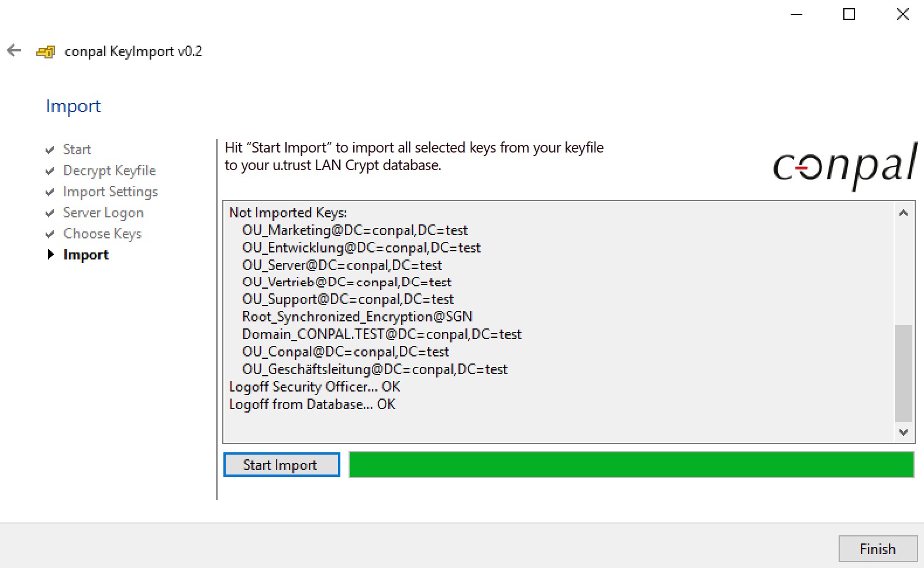Click the checkmark beside Decrypt Keyfile
Viewport: 924px width, 568px height.
[50, 171]
